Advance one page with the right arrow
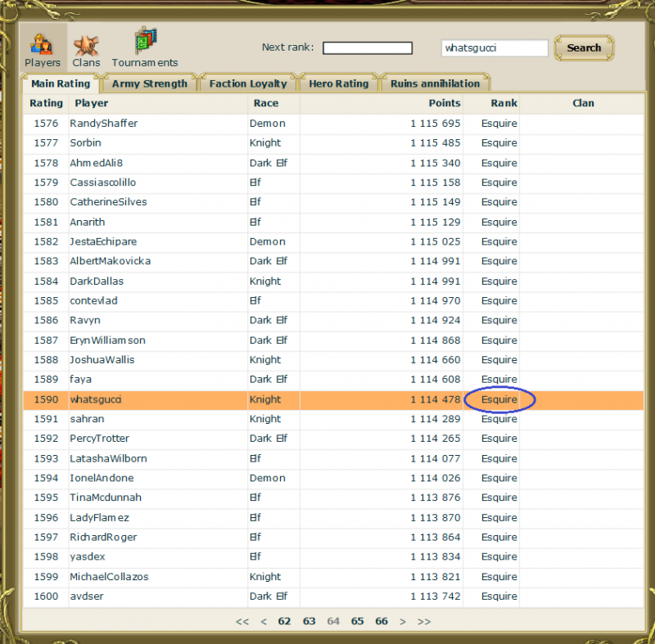This screenshot has height=644, width=655. (402, 621)
